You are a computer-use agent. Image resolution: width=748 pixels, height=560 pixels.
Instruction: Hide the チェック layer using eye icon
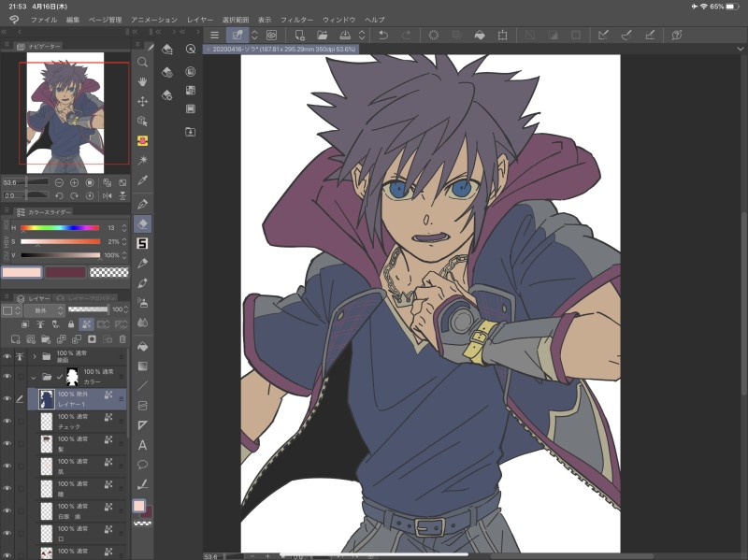click(7, 421)
